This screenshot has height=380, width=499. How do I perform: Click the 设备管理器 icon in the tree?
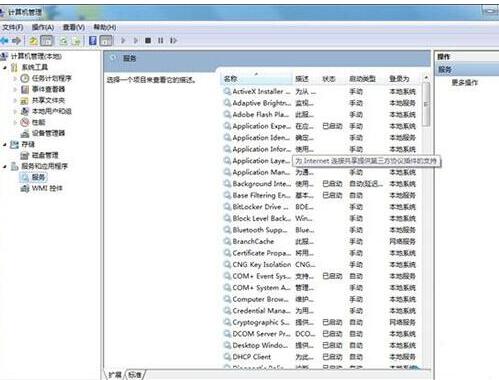25,133
